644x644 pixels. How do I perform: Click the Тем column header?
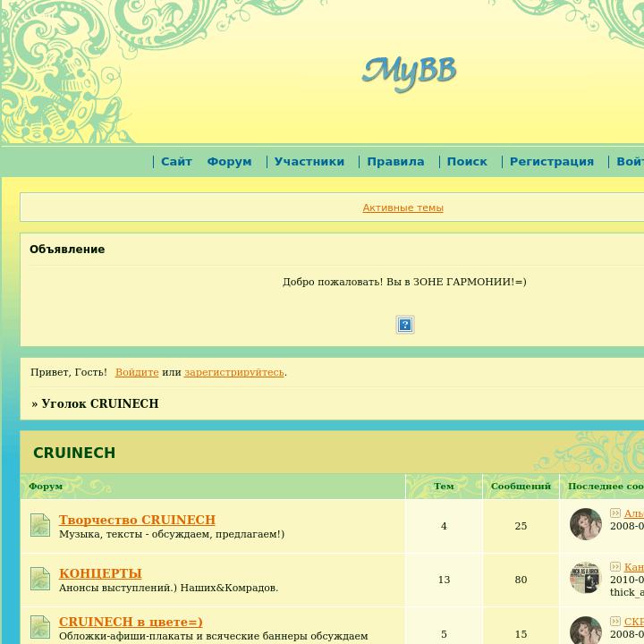click(444, 487)
